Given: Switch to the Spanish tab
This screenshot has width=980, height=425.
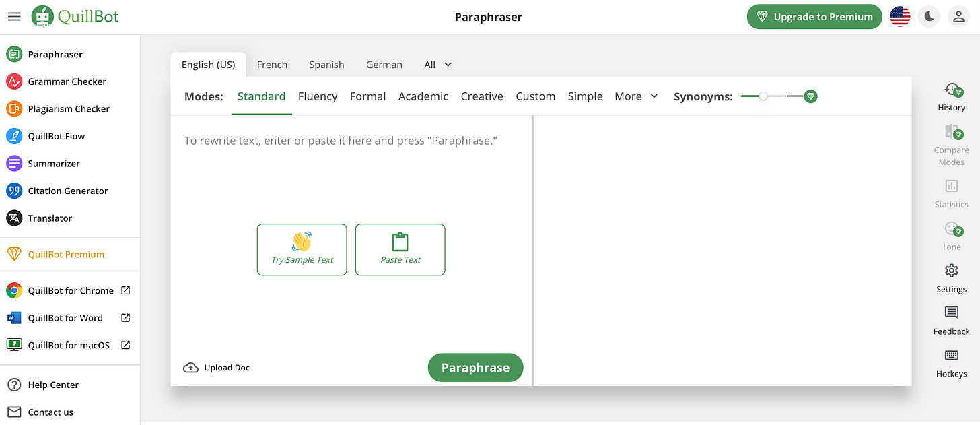Looking at the screenshot, I should click(x=326, y=65).
